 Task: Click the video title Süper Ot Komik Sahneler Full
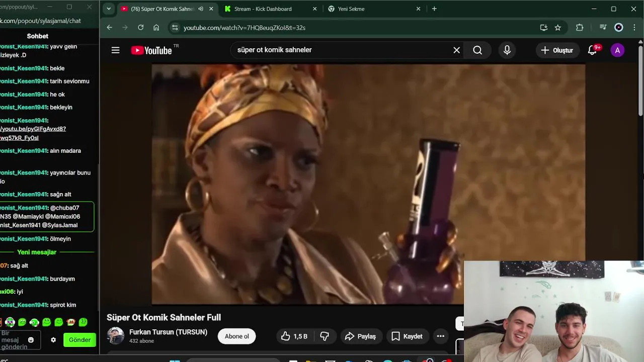coord(164,317)
